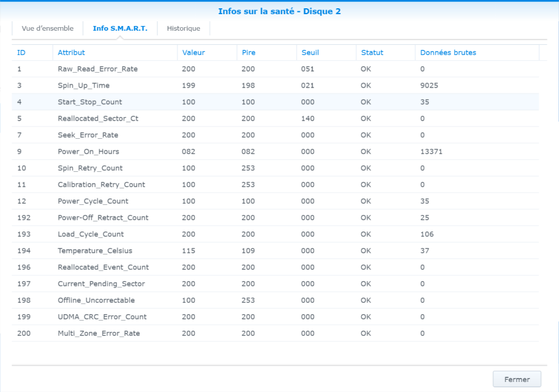Select the Power_Cycle_Count attribute
The width and height of the screenshot is (559, 392).
(x=93, y=201)
